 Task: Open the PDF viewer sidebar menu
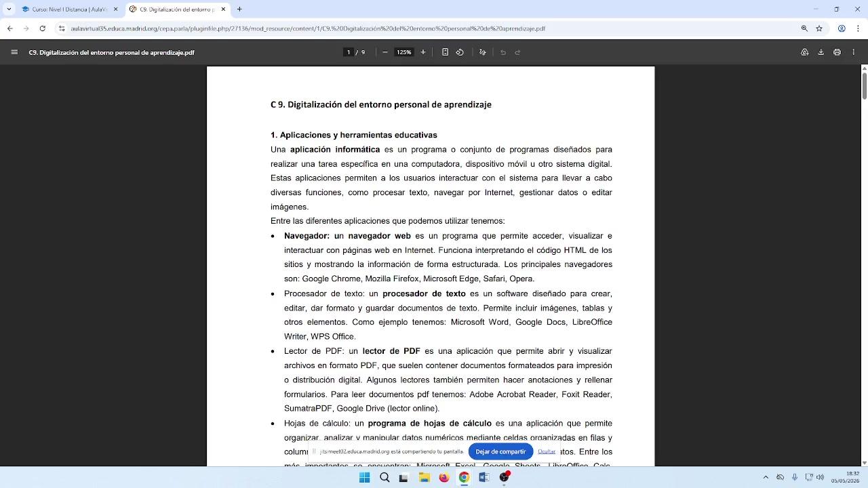(x=14, y=52)
